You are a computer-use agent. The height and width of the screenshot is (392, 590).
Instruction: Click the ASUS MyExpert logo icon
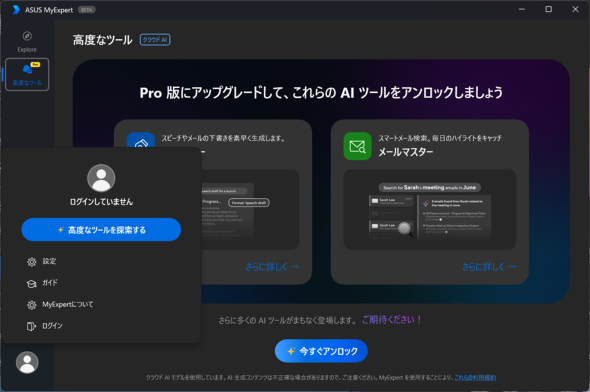[16, 9]
